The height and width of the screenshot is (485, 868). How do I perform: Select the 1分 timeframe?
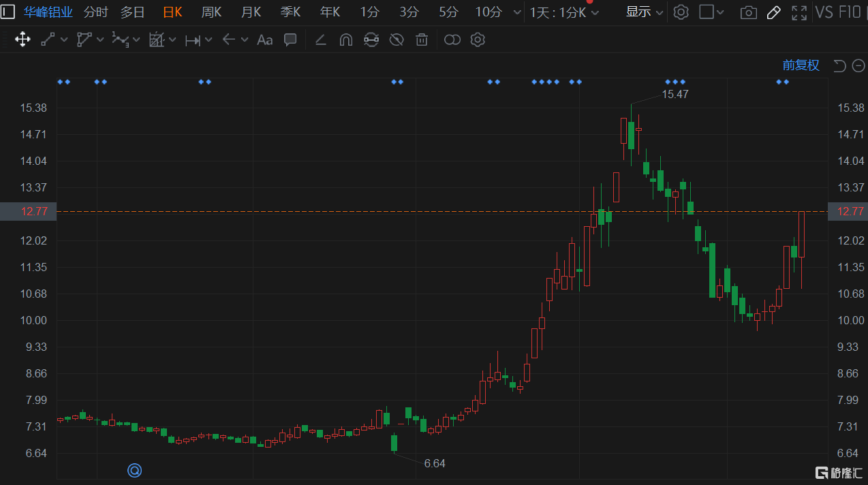[370, 12]
